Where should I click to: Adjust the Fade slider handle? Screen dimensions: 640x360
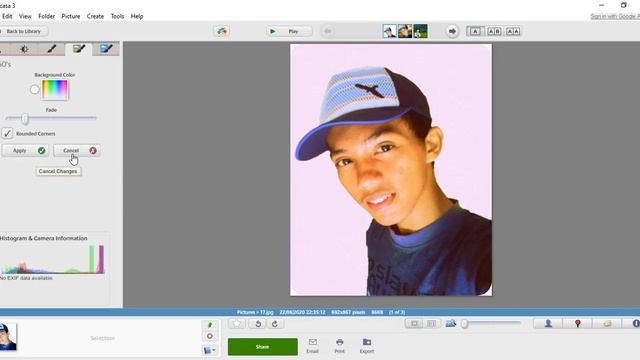[25, 118]
